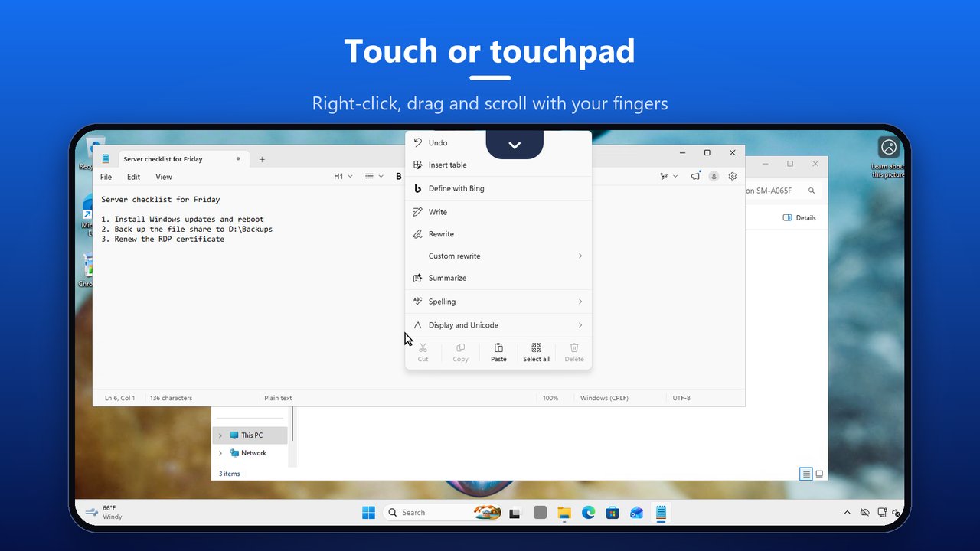Open Microsoft Store from the taskbar
980x551 pixels.
pos(612,513)
